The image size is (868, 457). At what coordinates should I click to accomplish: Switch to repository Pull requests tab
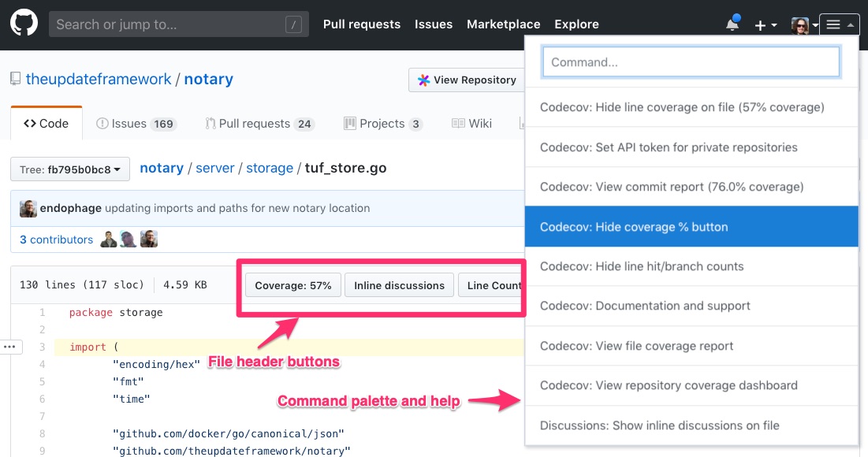[x=259, y=124]
